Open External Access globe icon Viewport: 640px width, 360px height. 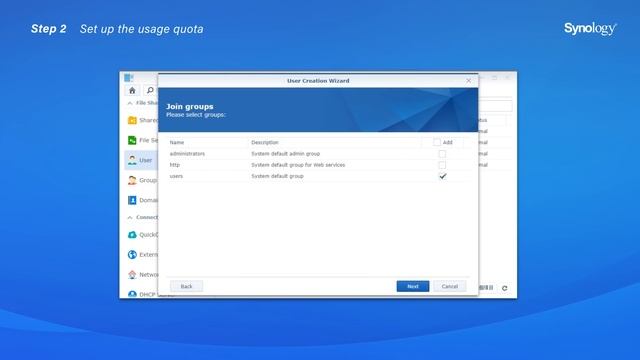[x=132, y=255]
